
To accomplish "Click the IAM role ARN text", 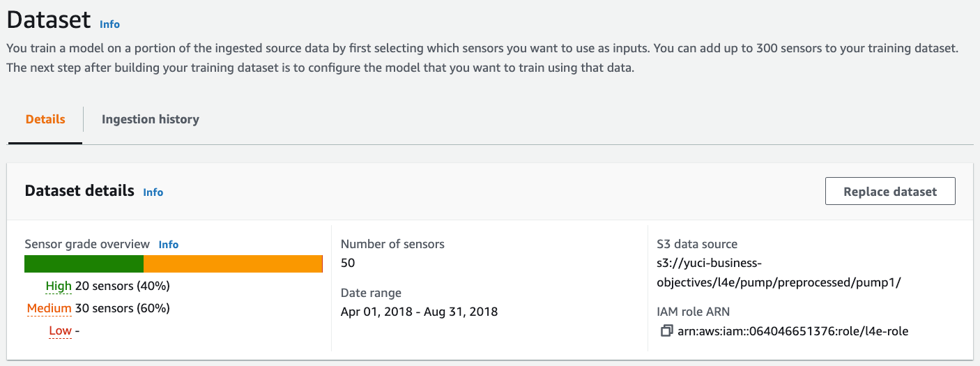I will 793,331.
